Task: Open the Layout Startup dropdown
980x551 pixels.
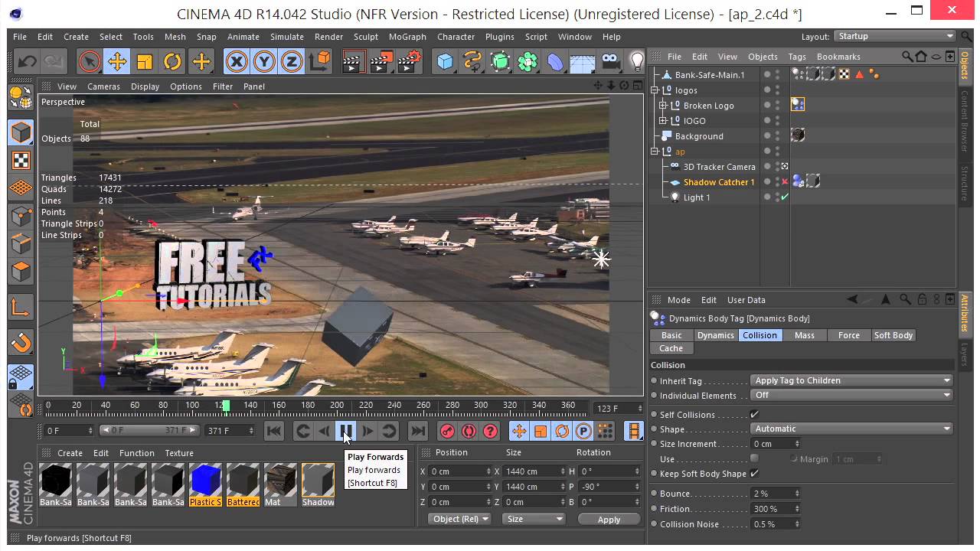Action: [x=894, y=36]
